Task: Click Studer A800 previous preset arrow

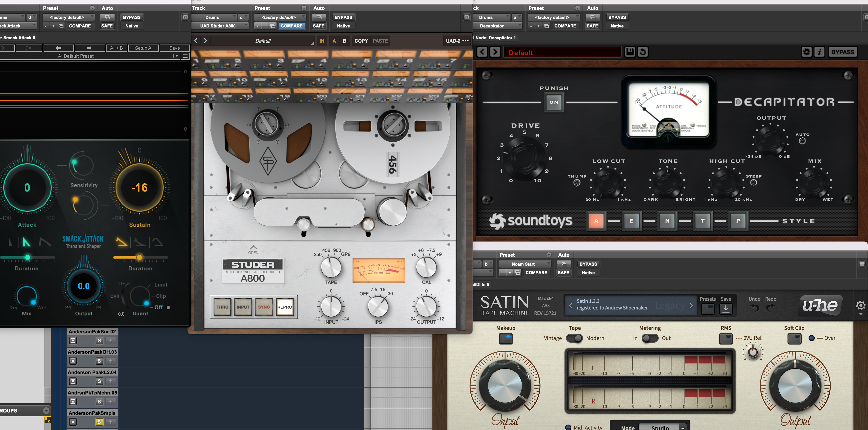Action: (196, 41)
